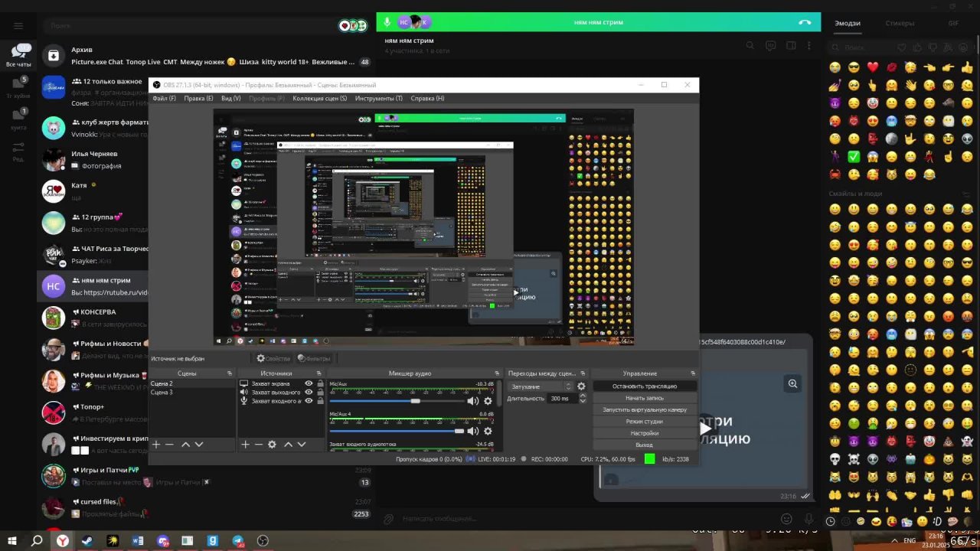Pop out the Переходы между сценами dock
Viewport: 980px width, 551px height.
583,373
